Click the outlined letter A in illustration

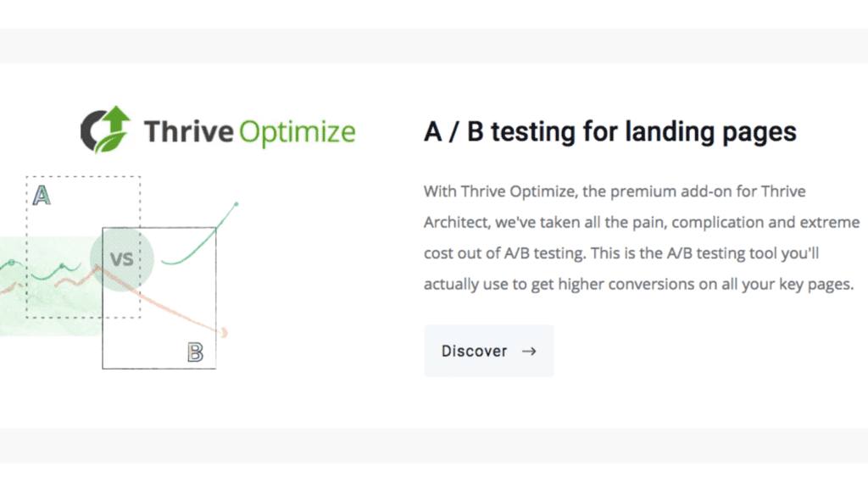[42, 196]
